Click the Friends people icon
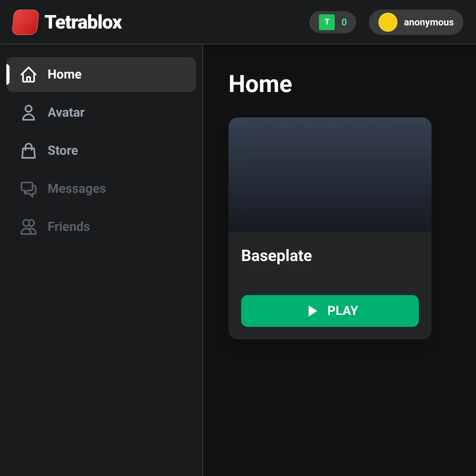Image resolution: width=476 pixels, height=476 pixels. tap(29, 227)
